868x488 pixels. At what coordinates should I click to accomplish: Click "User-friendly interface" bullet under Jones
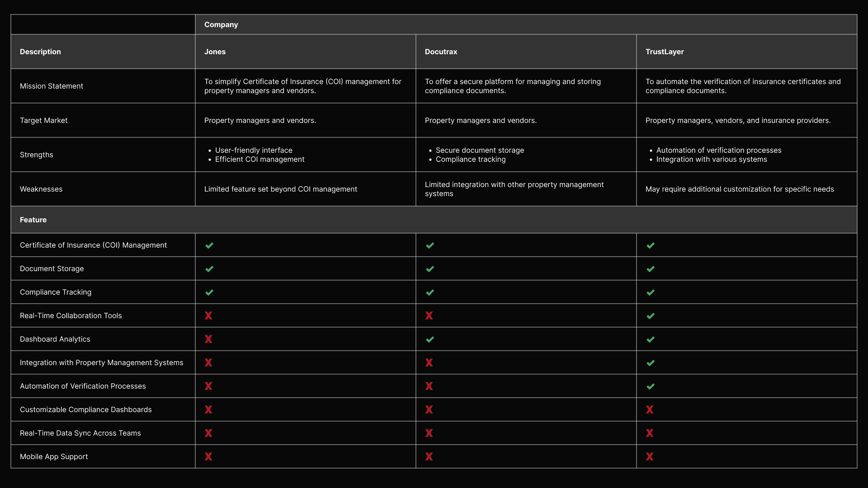254,150
